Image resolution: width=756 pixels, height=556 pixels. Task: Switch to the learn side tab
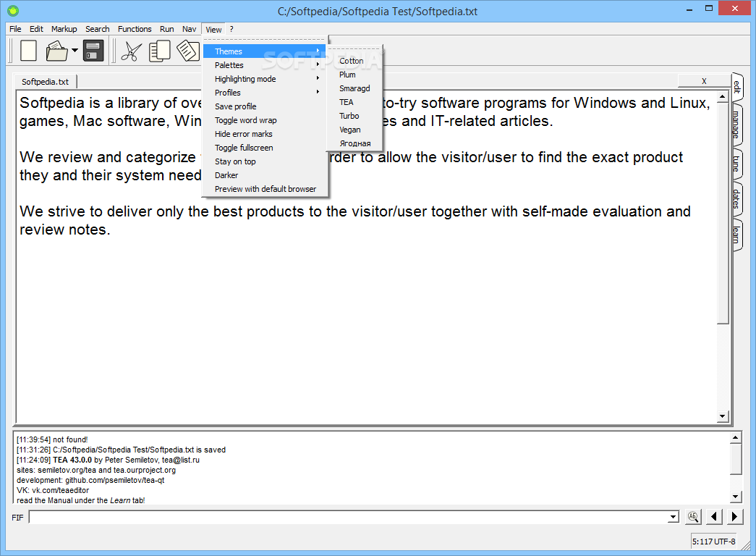[x=736, y=235]
